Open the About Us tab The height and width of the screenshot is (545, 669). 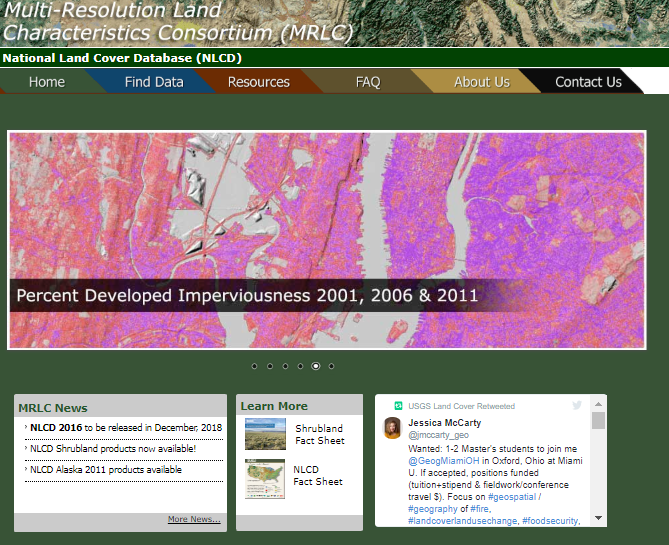pos(482,82)
